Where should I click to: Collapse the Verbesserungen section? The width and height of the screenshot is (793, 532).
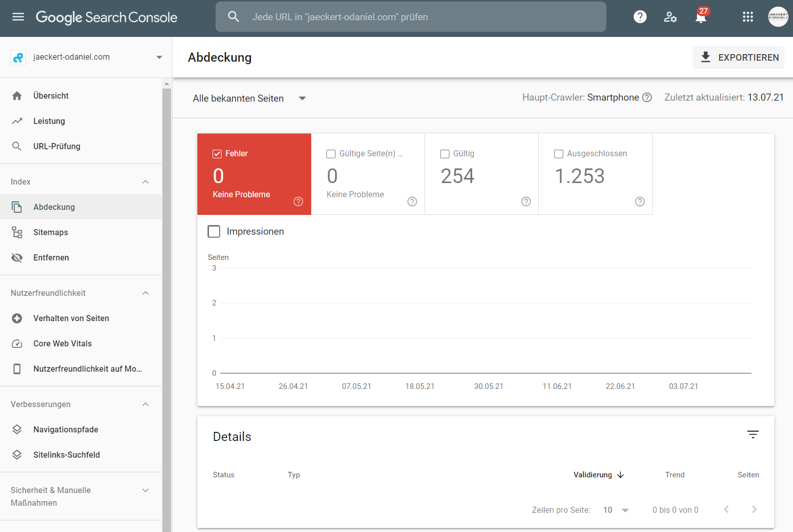point(146,404)
